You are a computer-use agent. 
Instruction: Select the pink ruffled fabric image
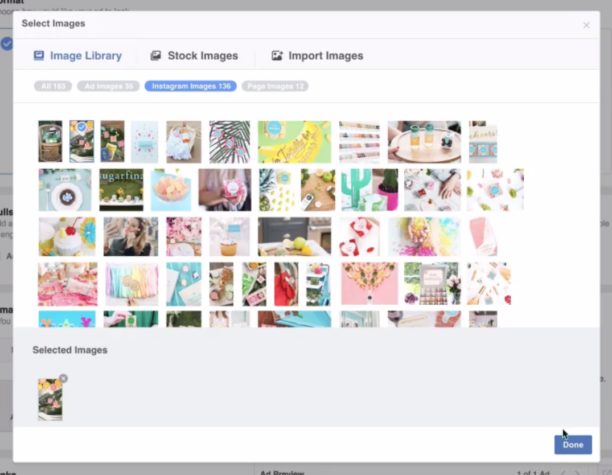pos(68,284)
